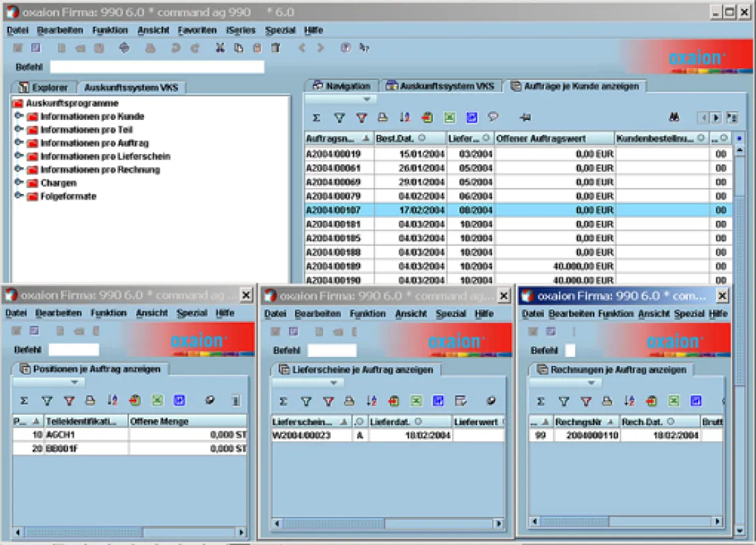This screenshot has height=545, width=756.
Task: Click the sum (Σ) icon in the Aufträge je Kunde toolbar
Action: pos(316,118)
